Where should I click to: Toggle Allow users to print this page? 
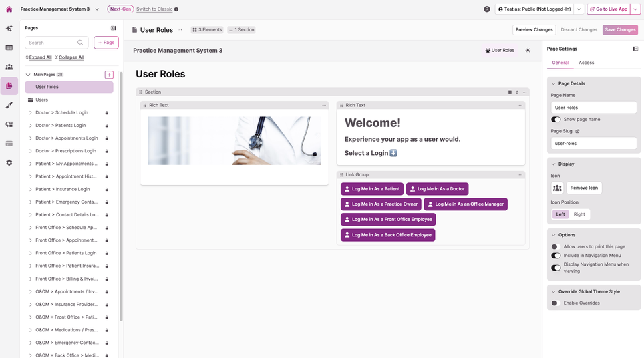556,246
